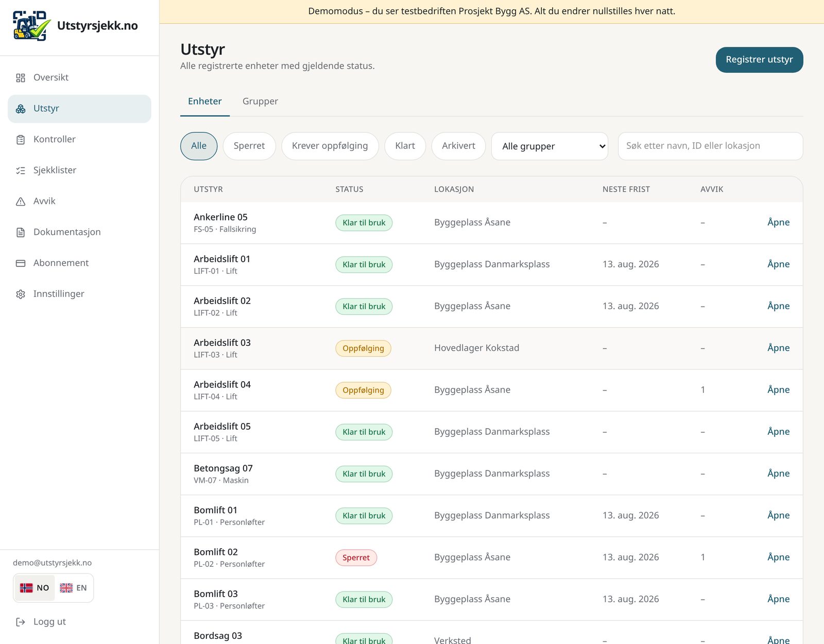Click the Oppfølging badge for Arbeidslift 03
This screenshot has height=644, width=824.
click(363, 349)
